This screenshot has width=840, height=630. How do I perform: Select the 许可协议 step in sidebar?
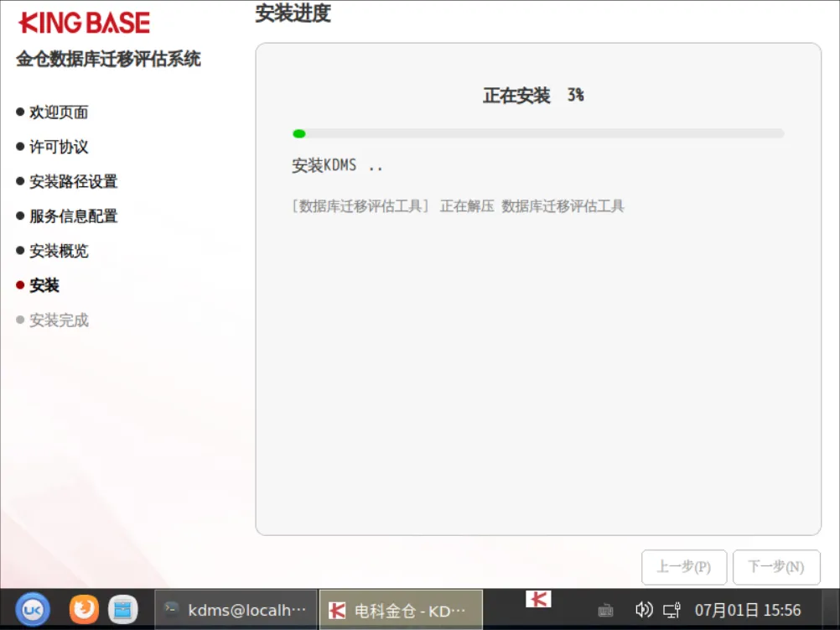(59, 147)
